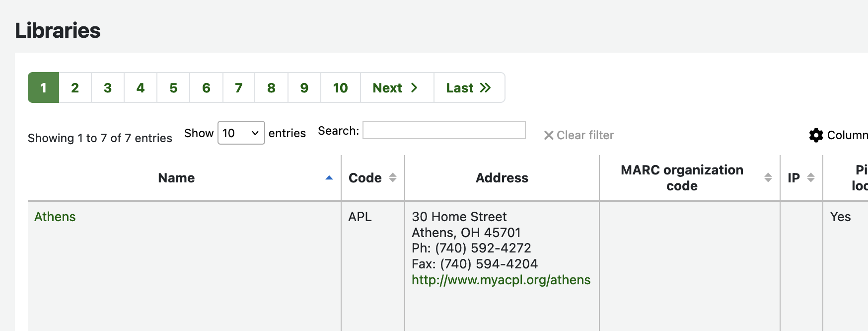Click the Columns gear icon
868x331 pixels.
coord(816,135)
